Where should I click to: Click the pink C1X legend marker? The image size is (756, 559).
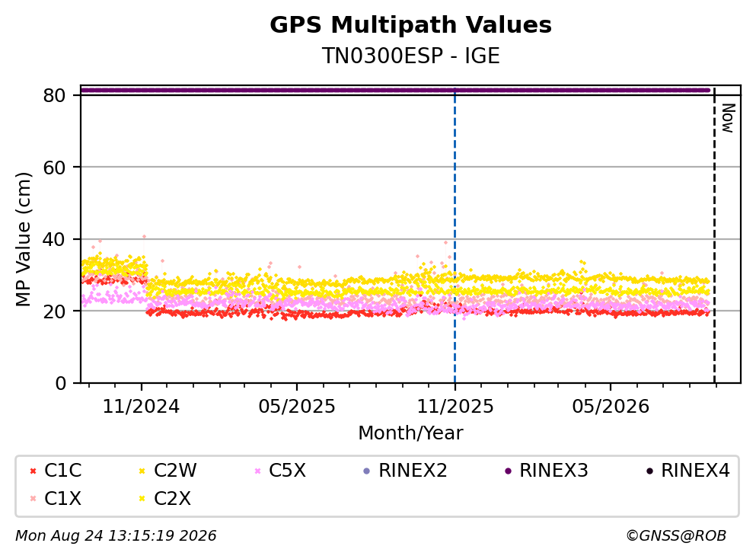[x=33, y=499]
